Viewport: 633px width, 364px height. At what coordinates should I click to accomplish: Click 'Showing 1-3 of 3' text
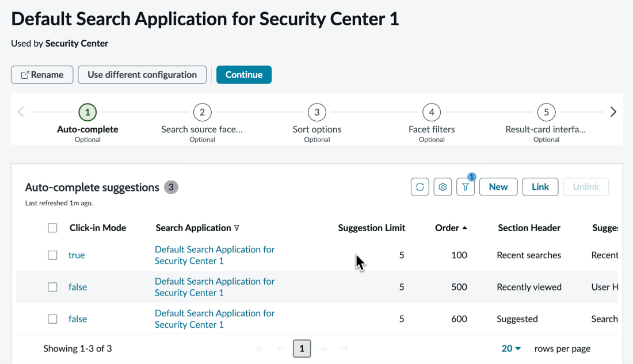point(78,348)
